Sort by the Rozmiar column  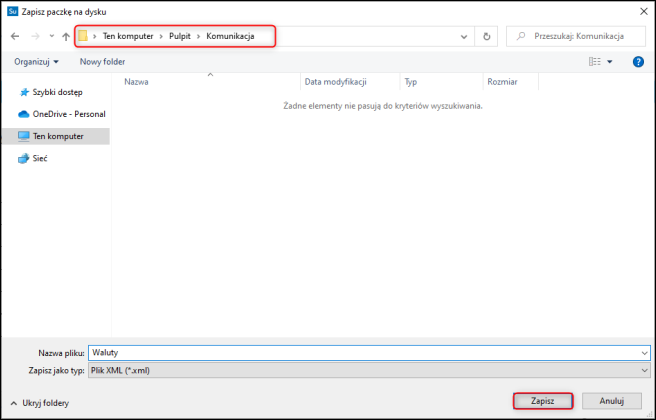[502, 82]
